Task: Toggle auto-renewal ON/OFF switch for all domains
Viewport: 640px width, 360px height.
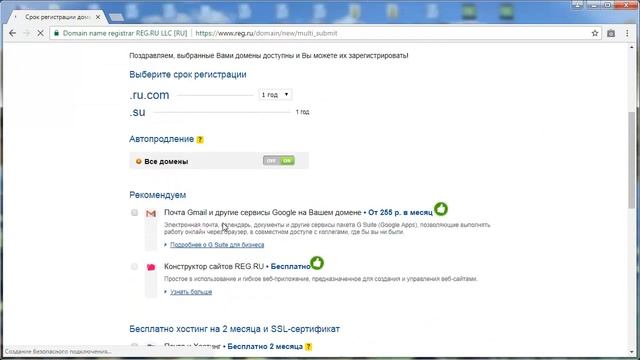Action: pos(279,161)
